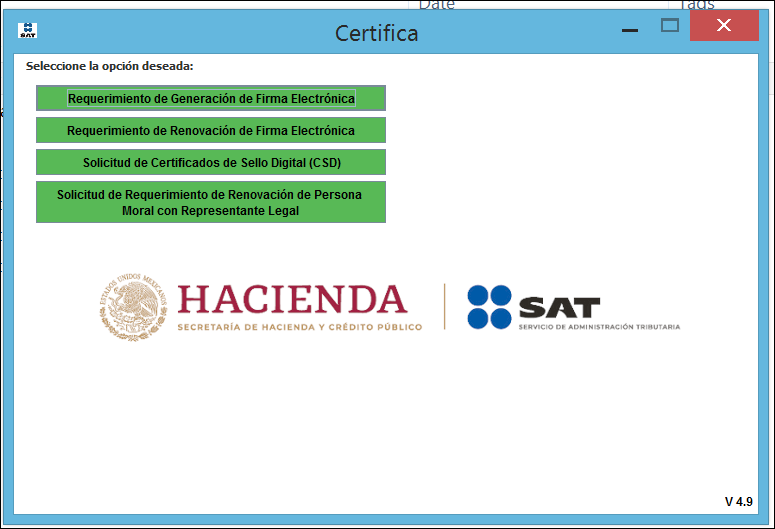Screen dimensions: 775x529
Task: Click the Date column header behind window
Action: tap(436, 5)
